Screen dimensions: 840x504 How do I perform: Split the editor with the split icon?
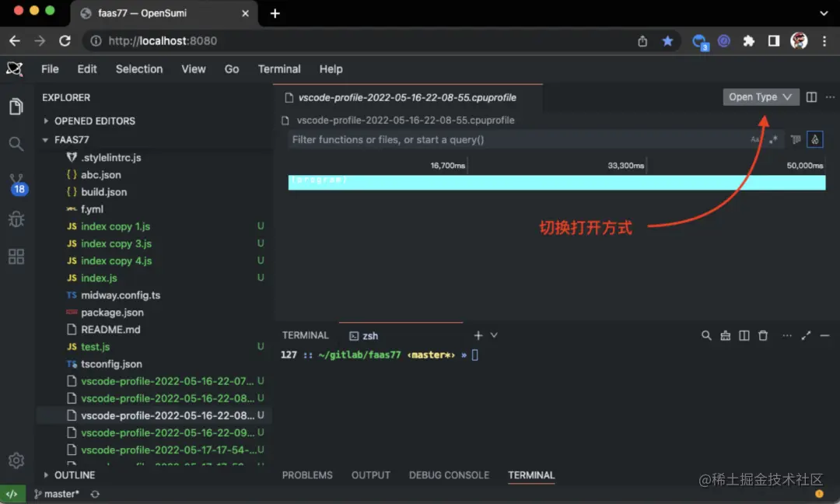coord(811,97)
